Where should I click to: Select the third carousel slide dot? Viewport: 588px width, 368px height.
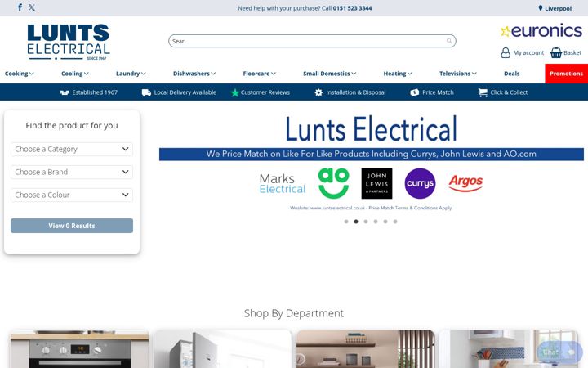(x=366, y=222)
